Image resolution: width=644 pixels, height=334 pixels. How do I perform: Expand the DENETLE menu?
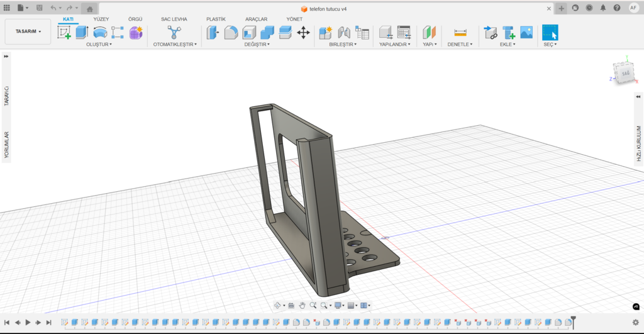pyautogui.click(x=460, y=45)
